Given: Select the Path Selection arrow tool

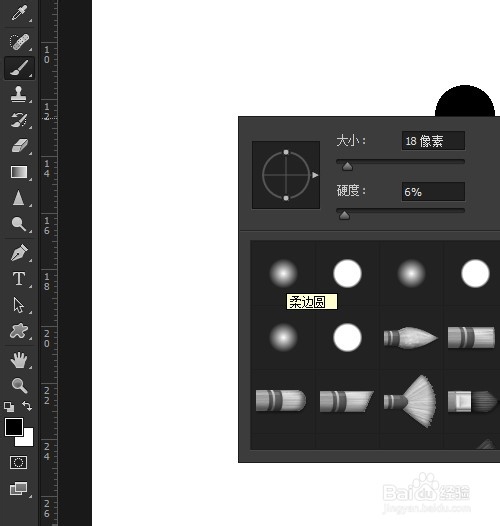Looking at the screenshot, I should coord(19,305).
